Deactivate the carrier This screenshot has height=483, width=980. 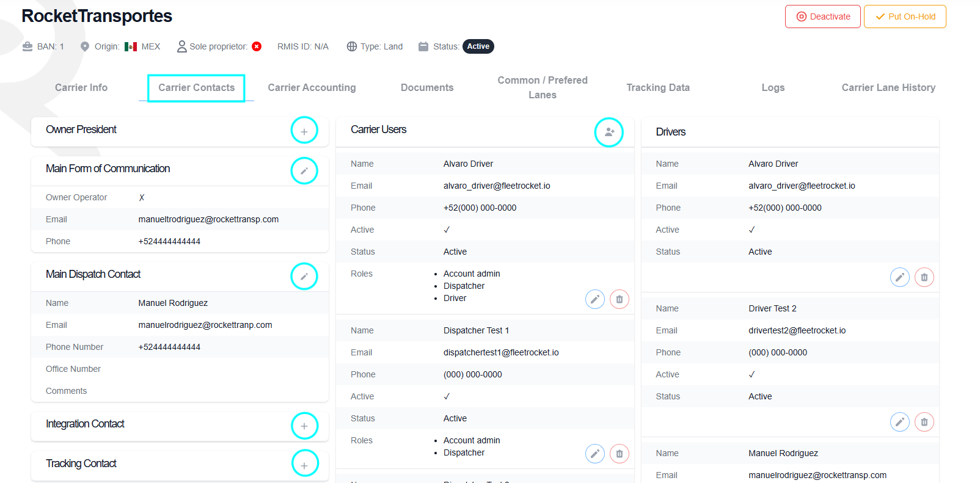[x=823, y=16]
